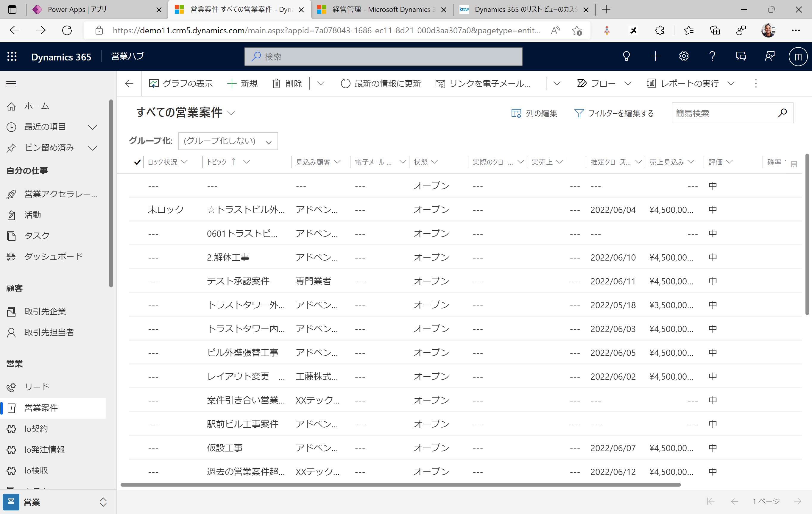Open the テスト承認案件 record link
This screenshot has height=514, width=812.
(238, 281)
